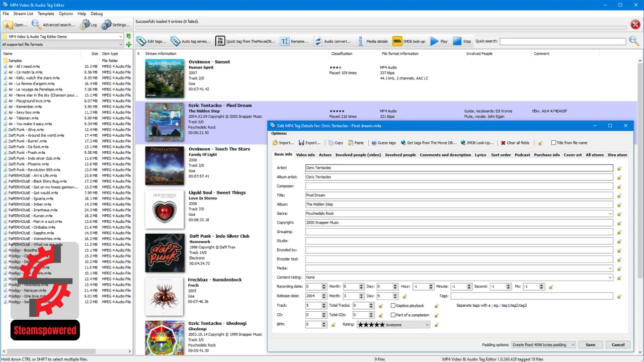
Task: Open All supported file formats dropdown
Action: 62,44
